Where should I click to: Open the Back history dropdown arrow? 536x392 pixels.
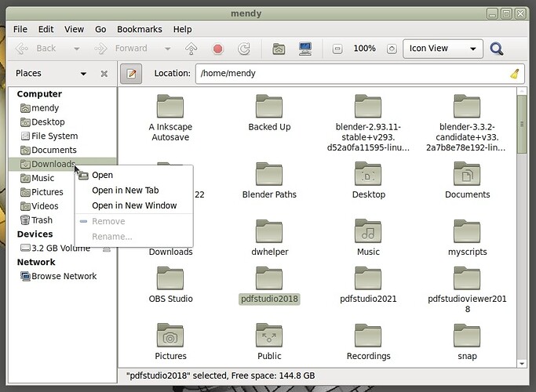[77, 49]
